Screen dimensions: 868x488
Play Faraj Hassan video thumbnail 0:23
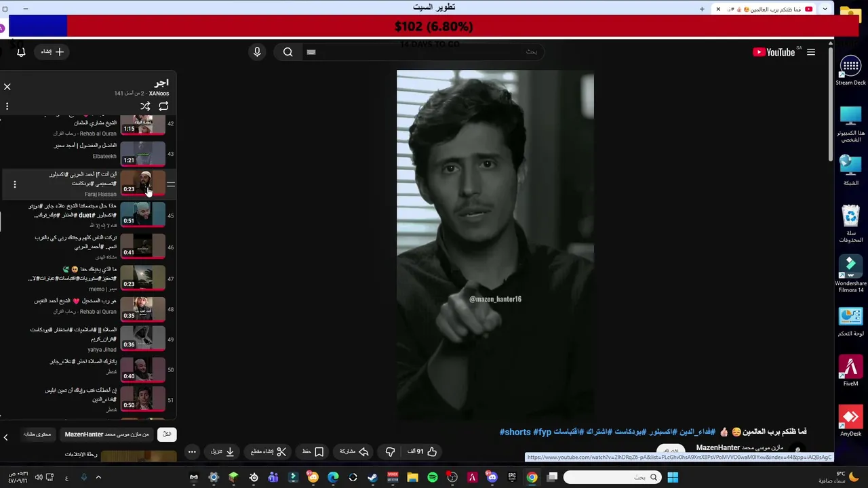(x=143, y=184)
